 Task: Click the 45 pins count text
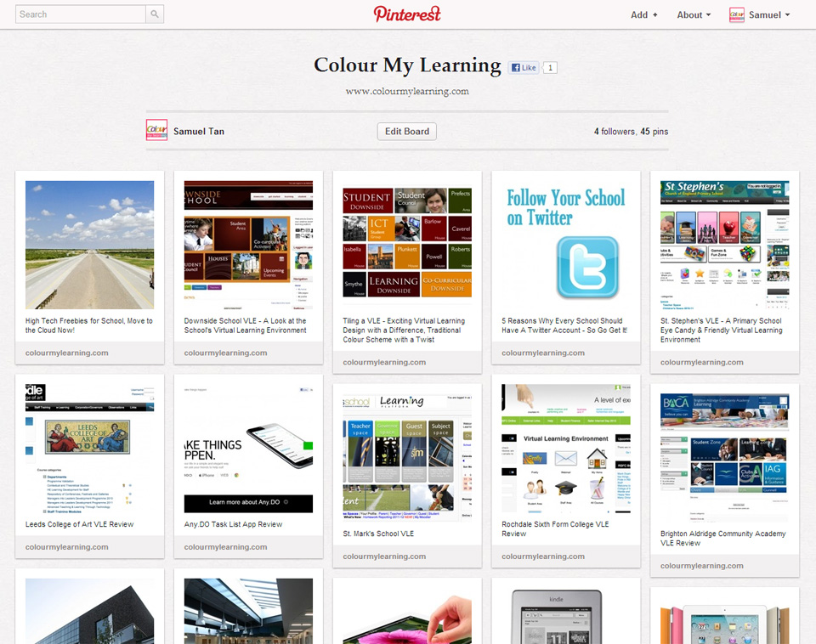click(x=654, y=132)
